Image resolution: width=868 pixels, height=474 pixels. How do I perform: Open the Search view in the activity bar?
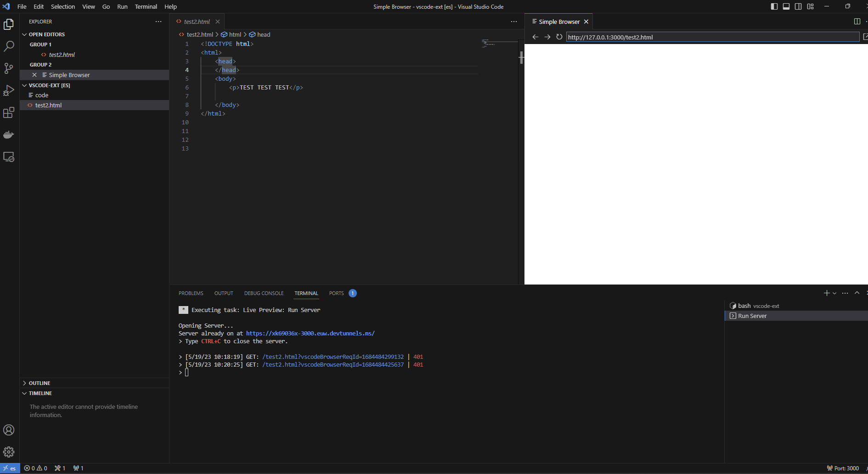pos(9,46)
